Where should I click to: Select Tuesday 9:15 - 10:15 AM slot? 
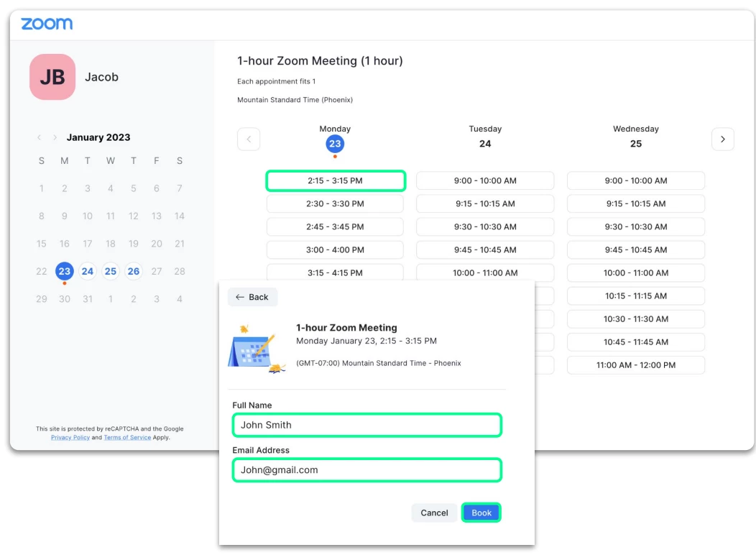[x=485, y=203]
